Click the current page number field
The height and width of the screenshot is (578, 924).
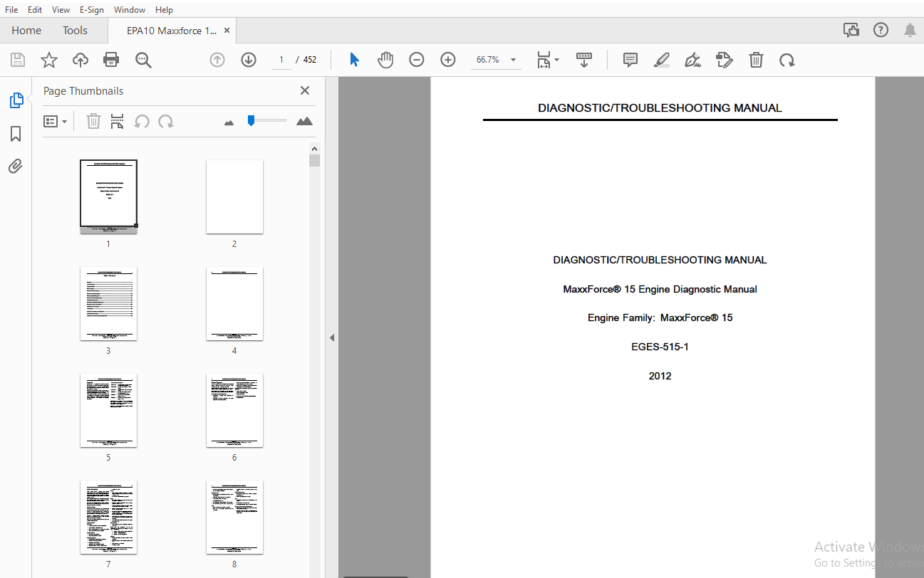pyautogui.click(x=281, y=60)
